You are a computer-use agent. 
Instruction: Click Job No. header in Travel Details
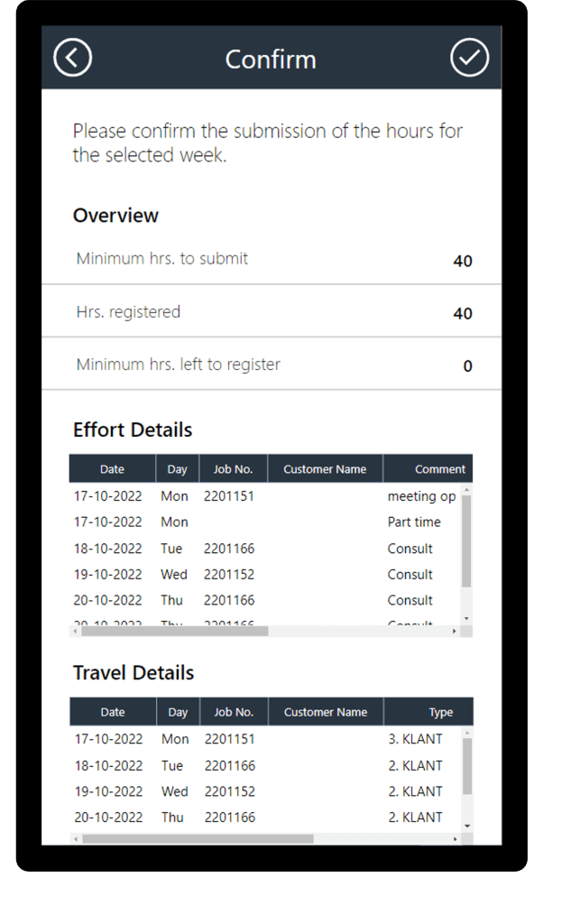click(234, 712)
